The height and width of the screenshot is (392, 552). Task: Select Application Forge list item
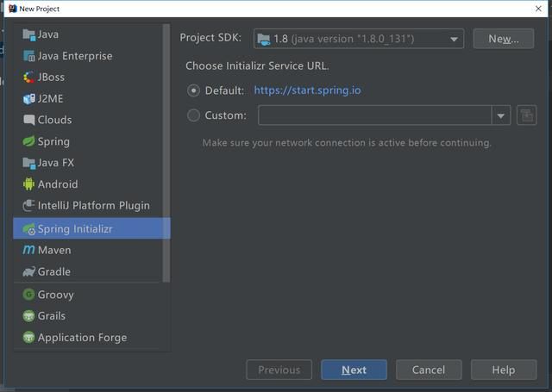pos(82,338)
